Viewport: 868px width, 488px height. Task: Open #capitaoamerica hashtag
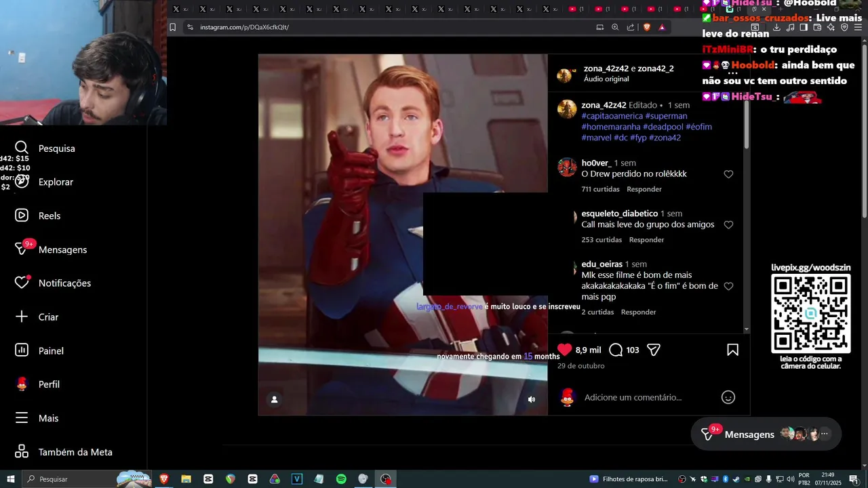(612, 116)
